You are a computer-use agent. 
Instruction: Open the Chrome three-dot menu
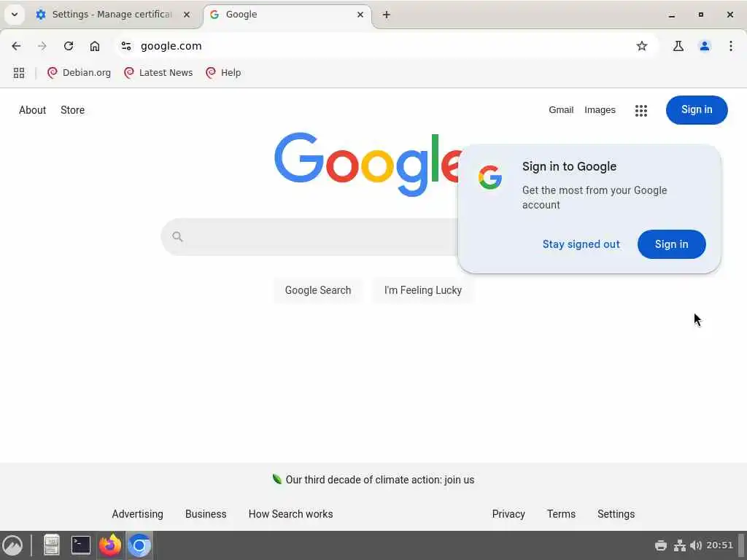730,46
